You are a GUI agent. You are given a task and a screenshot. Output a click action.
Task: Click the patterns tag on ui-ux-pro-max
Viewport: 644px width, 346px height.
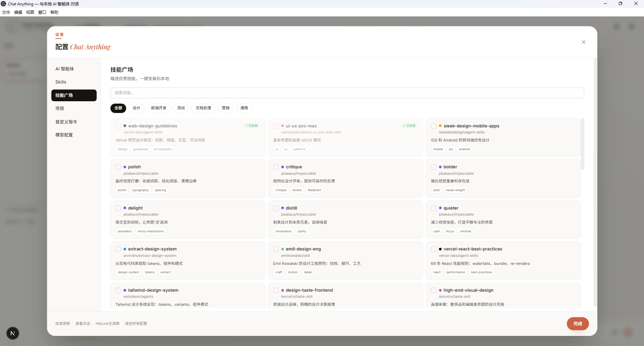pyautogui.click(x=299, y=149)
